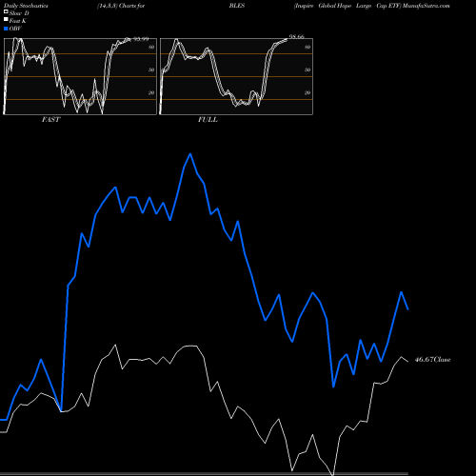
Task: Click the 'Fast K' legend label
Action: 18,21
